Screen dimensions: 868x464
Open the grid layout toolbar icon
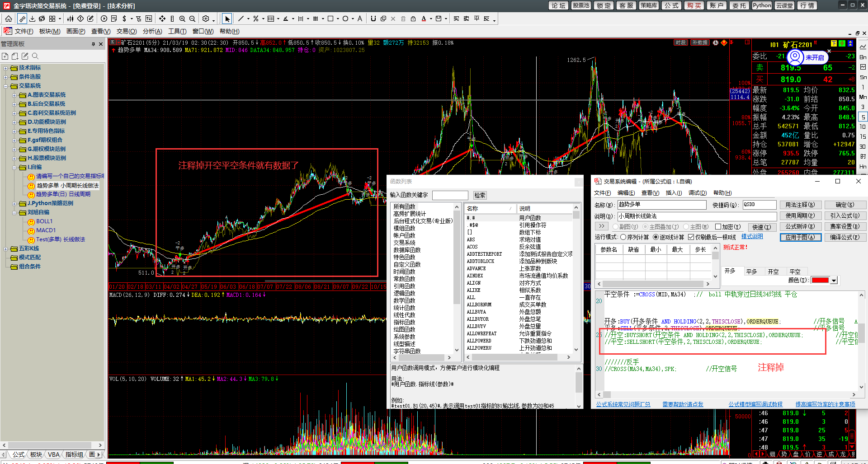click(x=52, y=19)
